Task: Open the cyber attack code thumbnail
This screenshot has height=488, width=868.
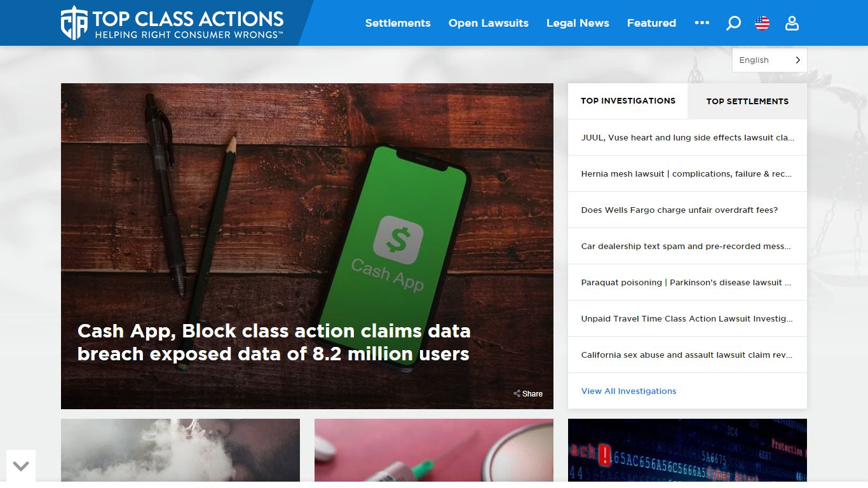Action: click(x=688, y=450)
